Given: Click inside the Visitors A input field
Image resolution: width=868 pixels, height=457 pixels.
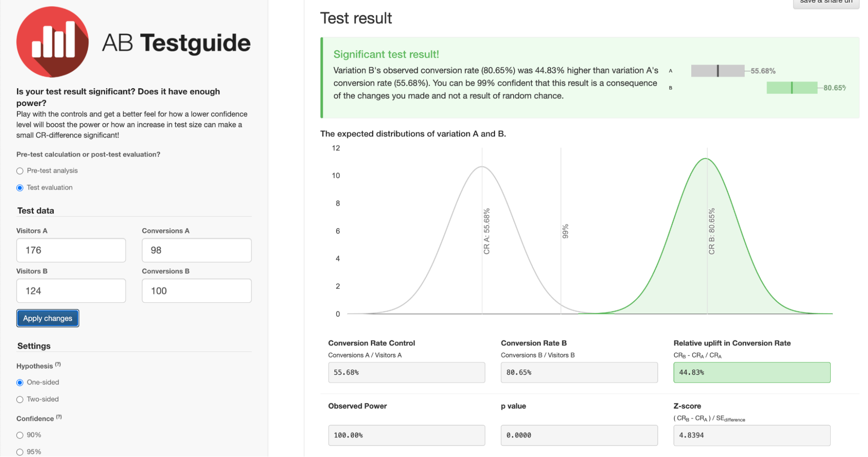Looking at the screenshot, I should [71, 250].
